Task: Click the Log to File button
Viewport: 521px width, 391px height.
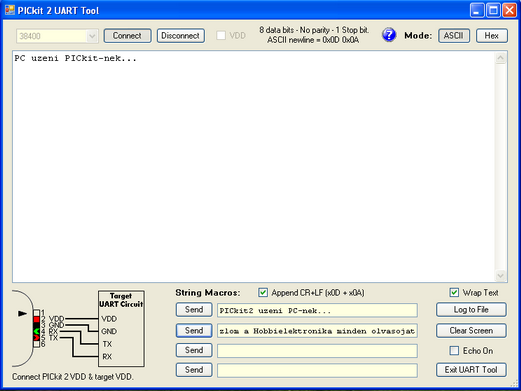Action: click(471, 310)
